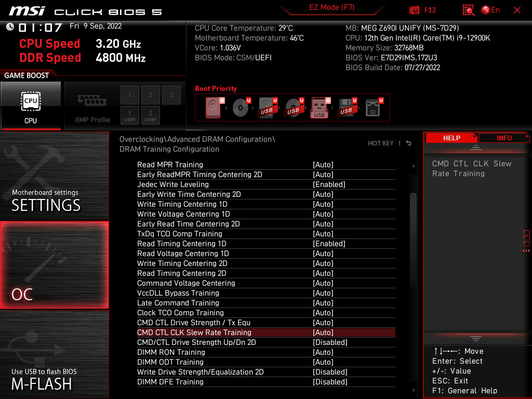532x399 pixels.
Task: Select the network boot device icon
Action: [x=374, y=108]
